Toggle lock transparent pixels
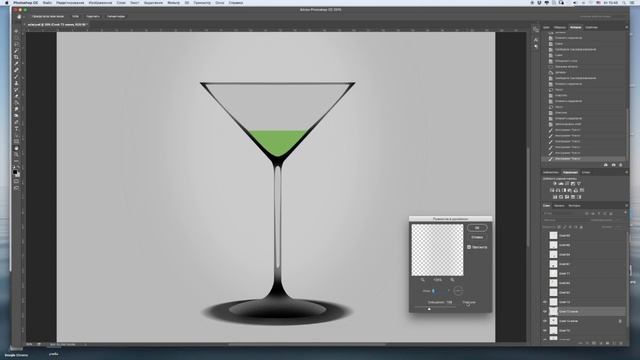 point(559,227)
